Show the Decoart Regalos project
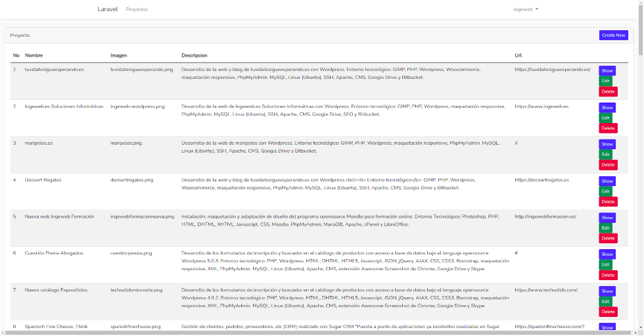 click(607, 181)
